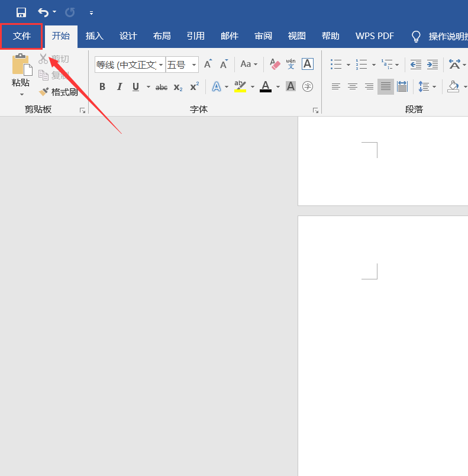Click the Save icon in quick access toolbar
The image size is (468, 476).
(21, 12)
